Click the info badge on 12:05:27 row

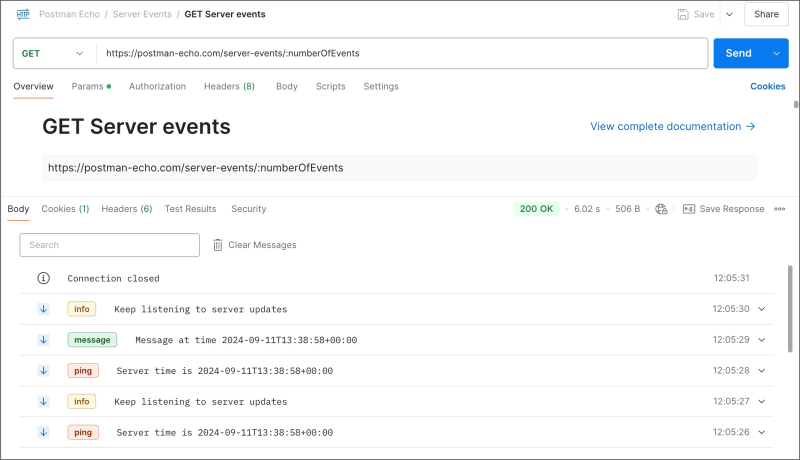82,402
